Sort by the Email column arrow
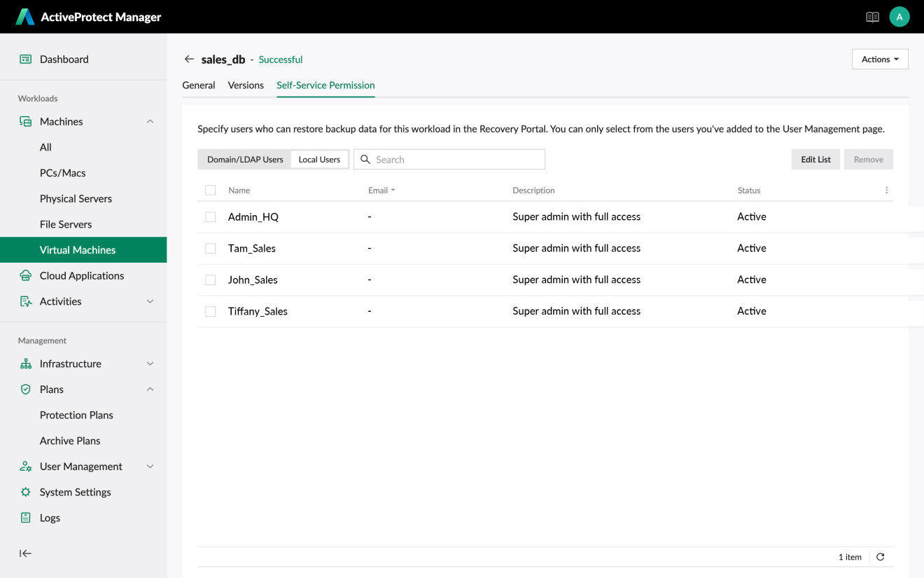The width and height of the screenshot is (924, 578). tap(393, 191)
